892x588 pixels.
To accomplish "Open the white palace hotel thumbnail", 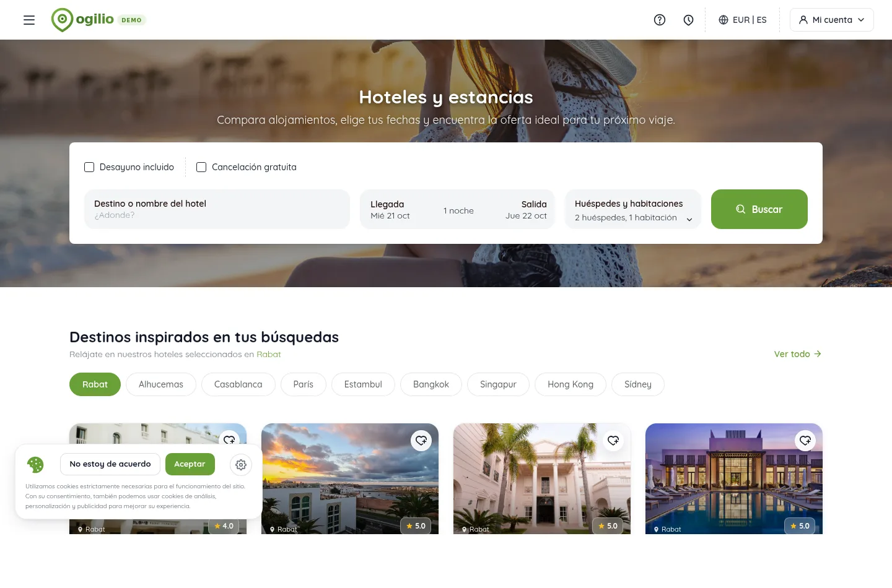I will coord(542,478).
